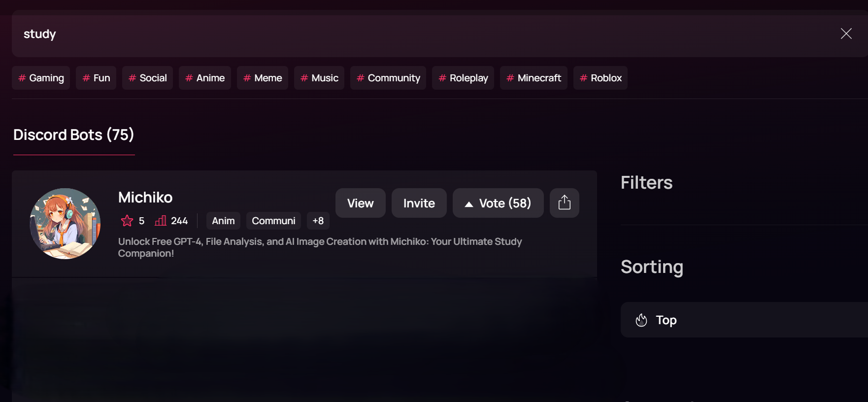Click the Communi tag on Michiko

click(273, 221)
